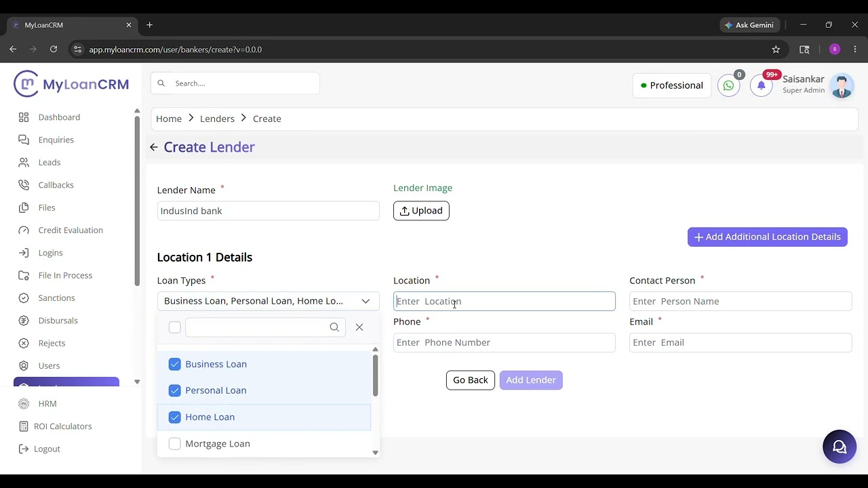Go to Lenders breadcrumb
868x488 pixels.
tap(217, 119)
